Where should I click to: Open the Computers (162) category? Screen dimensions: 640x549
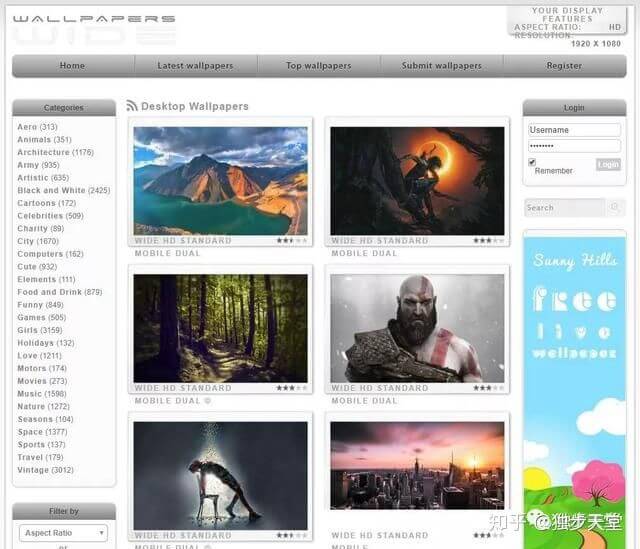click(x=50, y=254)
